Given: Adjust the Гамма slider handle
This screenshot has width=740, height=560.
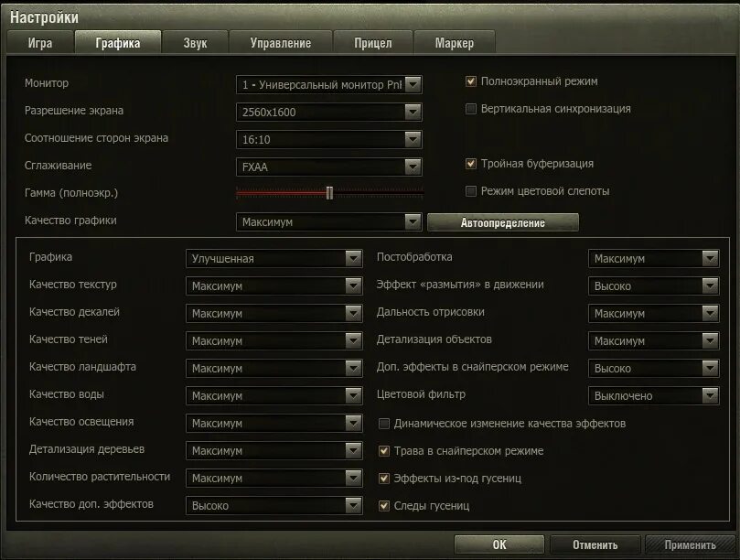Looking at the screenshot, I should coord(329,193).
